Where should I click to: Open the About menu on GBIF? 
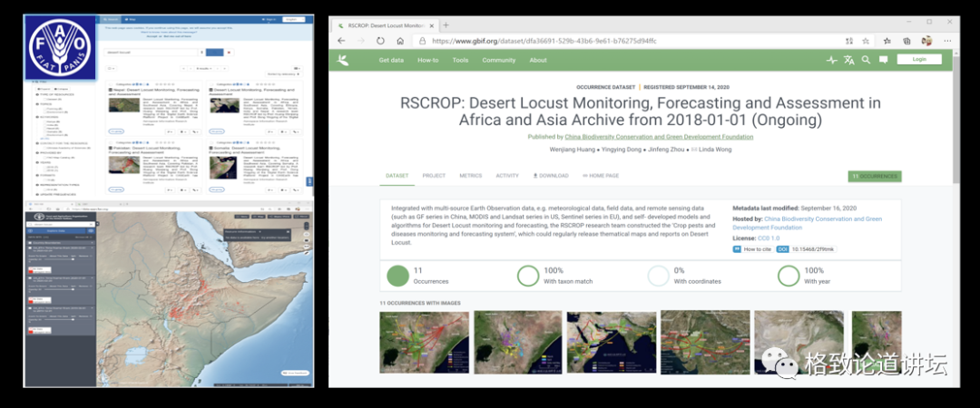point(538,60)
